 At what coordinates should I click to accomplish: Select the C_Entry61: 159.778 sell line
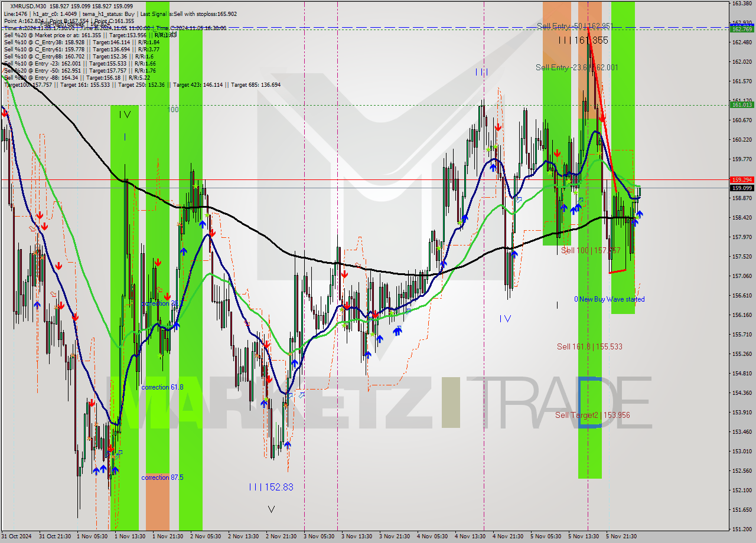(82, 49)
